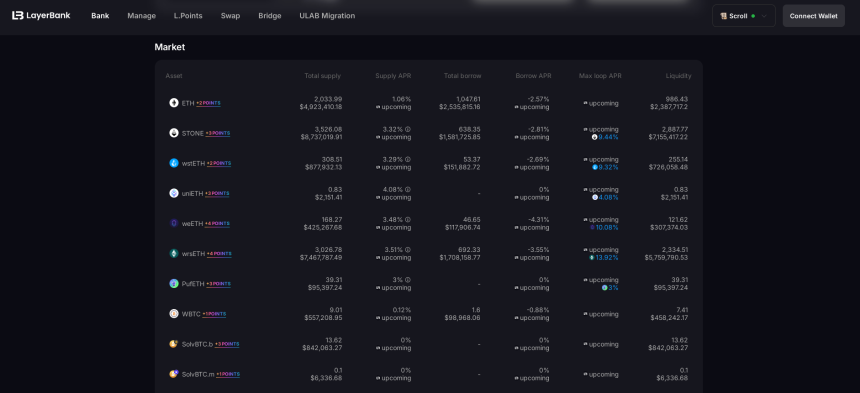Click WBTC supply APR 0.12%

coord(401,310)
